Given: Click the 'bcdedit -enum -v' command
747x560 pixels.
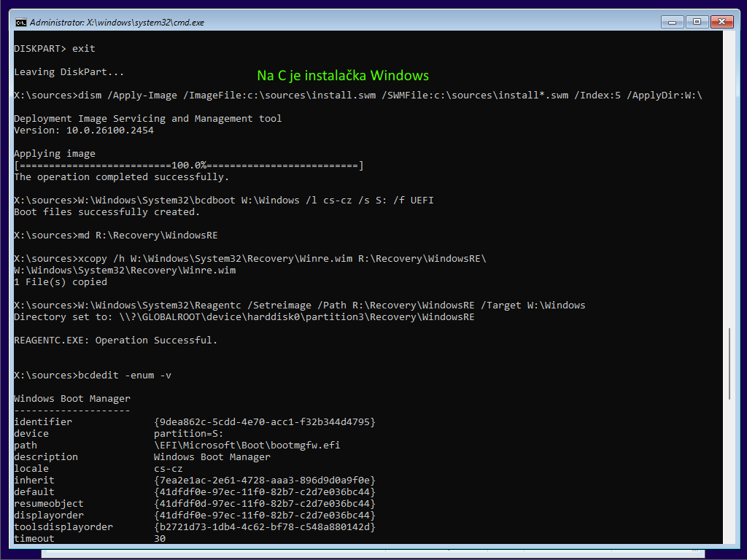Looking at the screenshot, I should (x=124, y=376).
